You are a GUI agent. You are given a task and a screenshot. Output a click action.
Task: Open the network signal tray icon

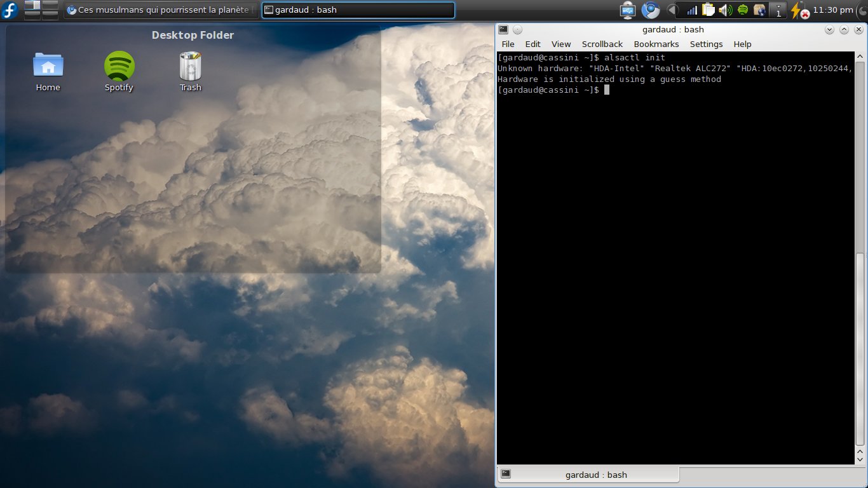click(x=692, y=10)
